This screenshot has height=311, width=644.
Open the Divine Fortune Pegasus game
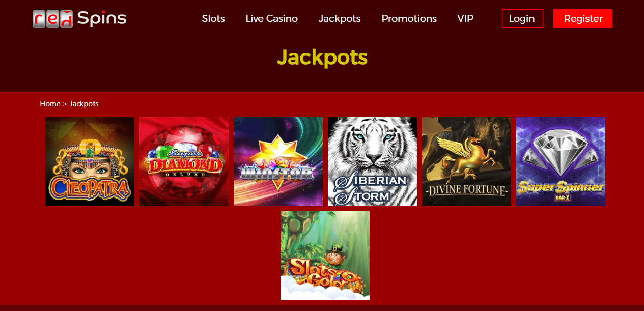[466, 161]
